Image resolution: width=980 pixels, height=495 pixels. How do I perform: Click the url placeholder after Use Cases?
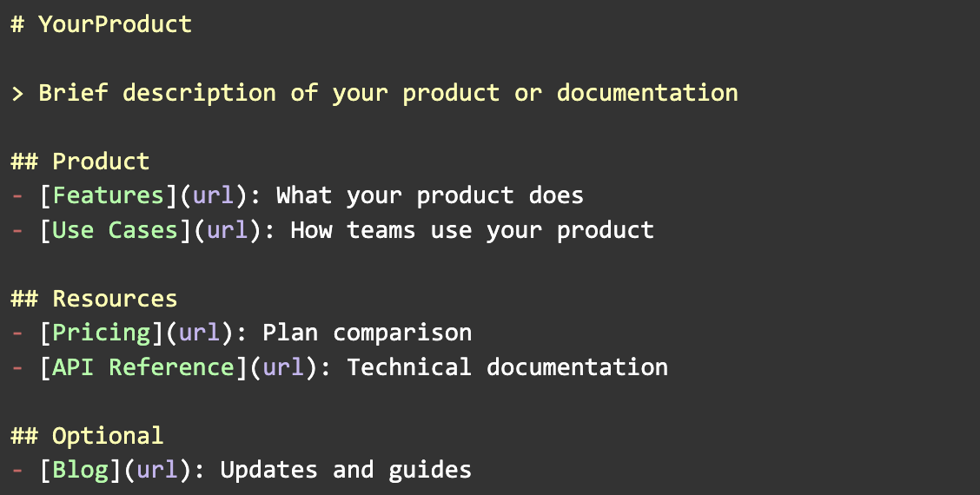(227, 230)
